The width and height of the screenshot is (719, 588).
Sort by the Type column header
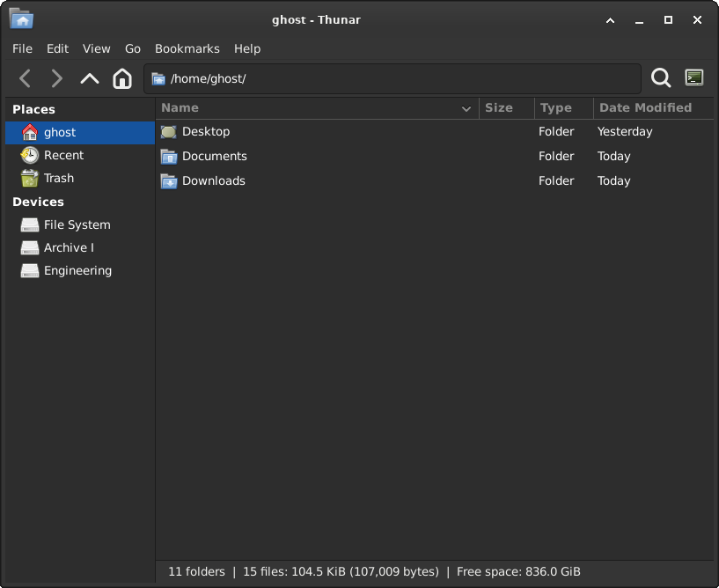pos(563,107)
